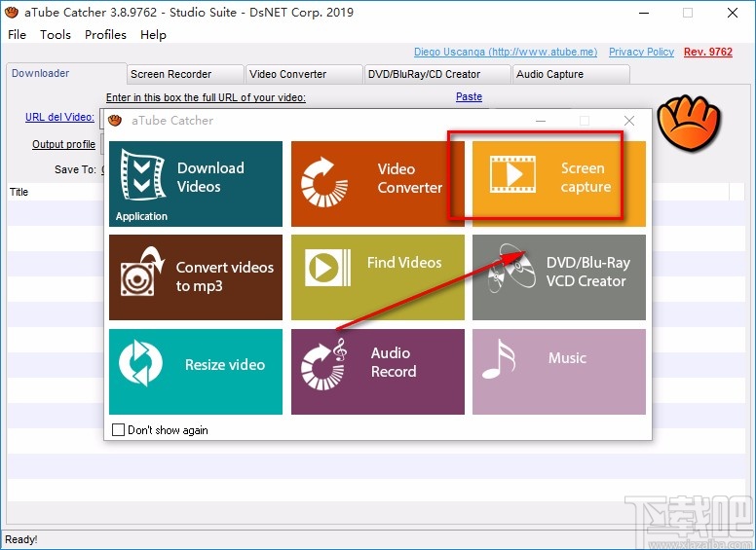Click the Diego Uscanga atube.me link
The width and height of the screenshot is (756, 550).
pyautogui.click(x=506, y=52)
